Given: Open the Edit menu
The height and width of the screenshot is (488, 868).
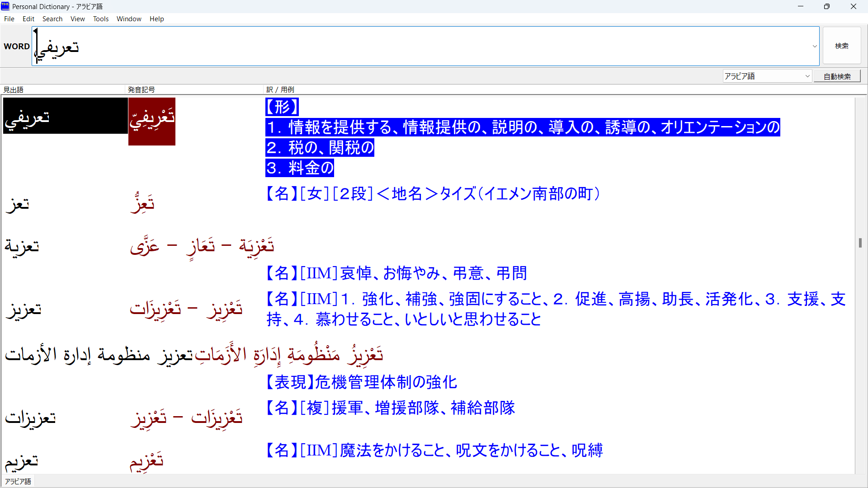Looking at the screenshot, I should (x=28, y=19).
